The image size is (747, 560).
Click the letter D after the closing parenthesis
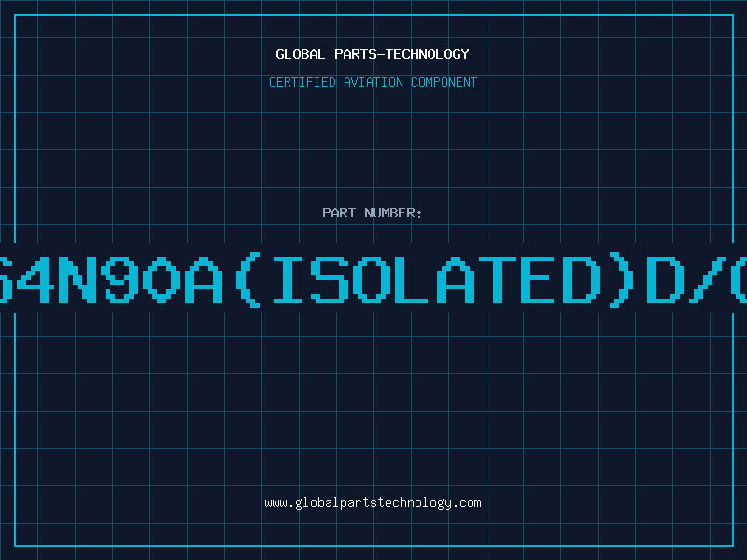point(666,280)
